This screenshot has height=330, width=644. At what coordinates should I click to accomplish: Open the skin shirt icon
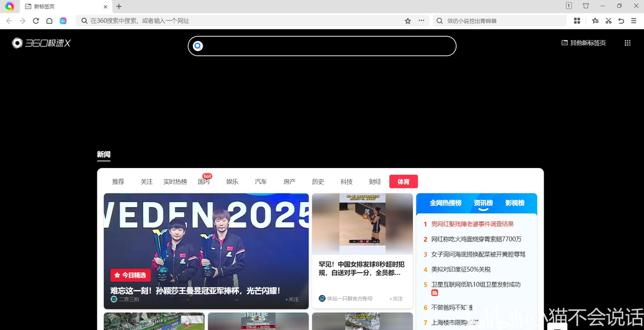coord(586,6)
